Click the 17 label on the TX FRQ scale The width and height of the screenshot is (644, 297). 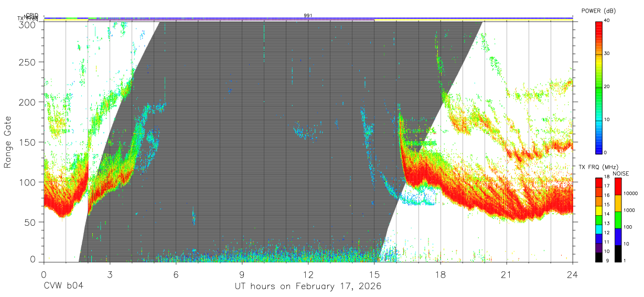(x=607, y=186)
